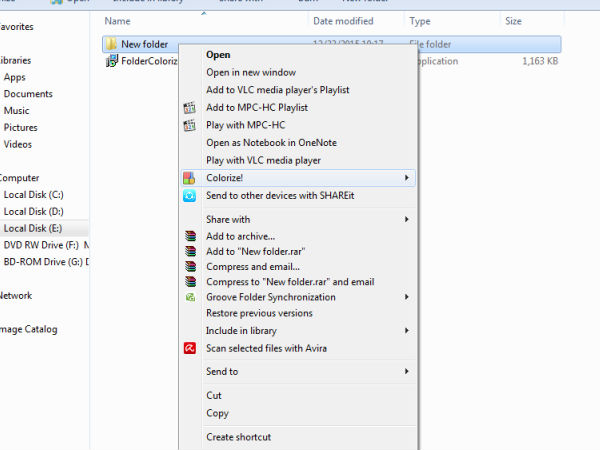
Task: Click the FolderColorizer application file icon
Action: [111, 61]
